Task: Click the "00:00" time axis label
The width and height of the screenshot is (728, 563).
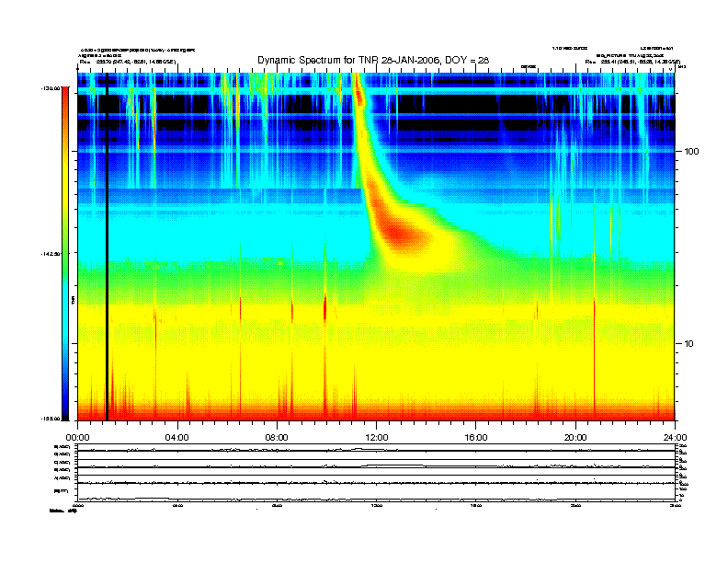Action: click(x=77, y=438)
